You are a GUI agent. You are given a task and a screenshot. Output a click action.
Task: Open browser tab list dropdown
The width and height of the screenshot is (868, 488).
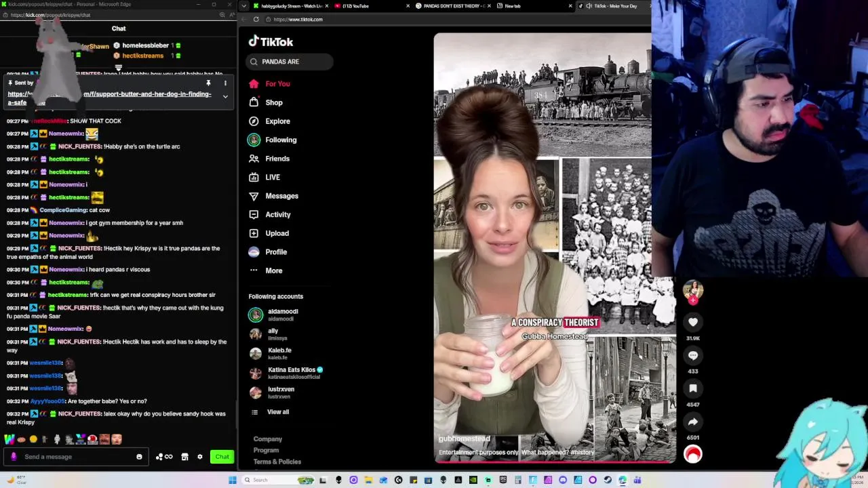[x=243, y=6]
